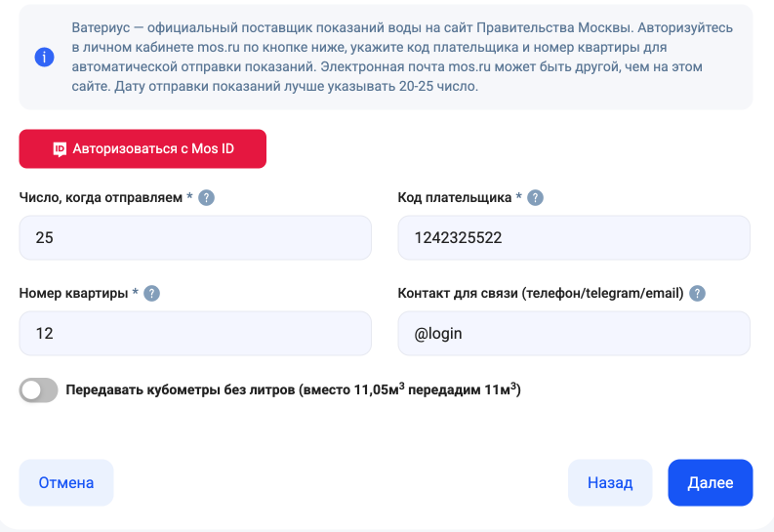Go back with the 'Назад' button
774x532 pixels.
[610, 482]
